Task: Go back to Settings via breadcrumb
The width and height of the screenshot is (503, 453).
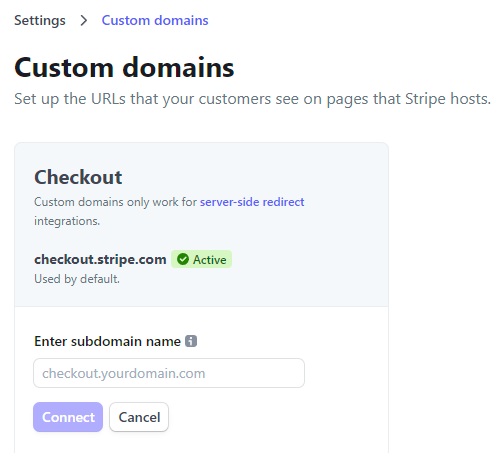Action: click(x=40, y=20)
